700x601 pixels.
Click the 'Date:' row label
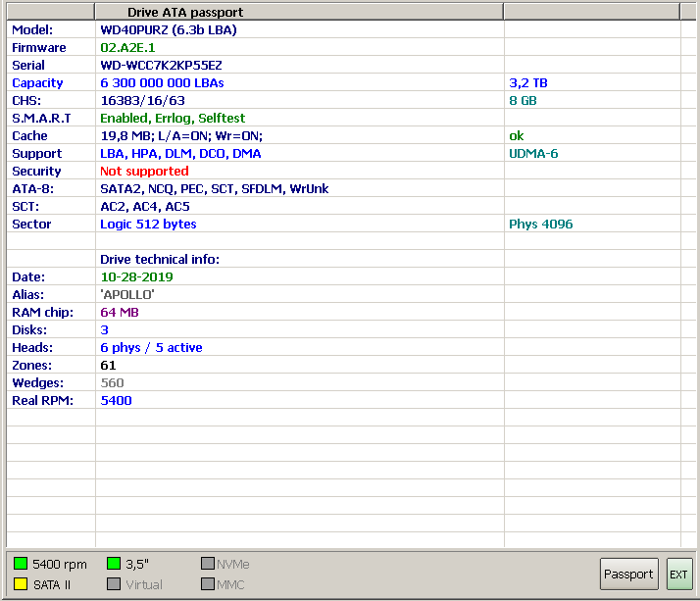(28, 276)
